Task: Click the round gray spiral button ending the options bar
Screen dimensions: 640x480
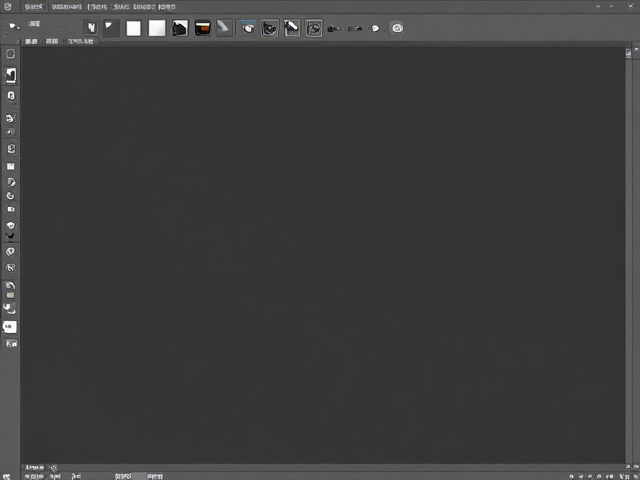Action: point(398,28)
